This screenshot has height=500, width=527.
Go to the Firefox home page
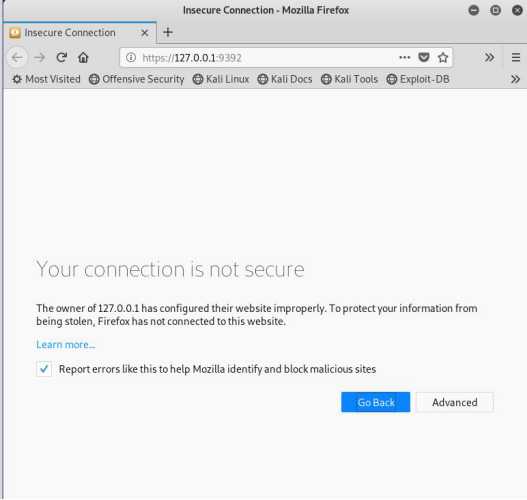(83, 58)
